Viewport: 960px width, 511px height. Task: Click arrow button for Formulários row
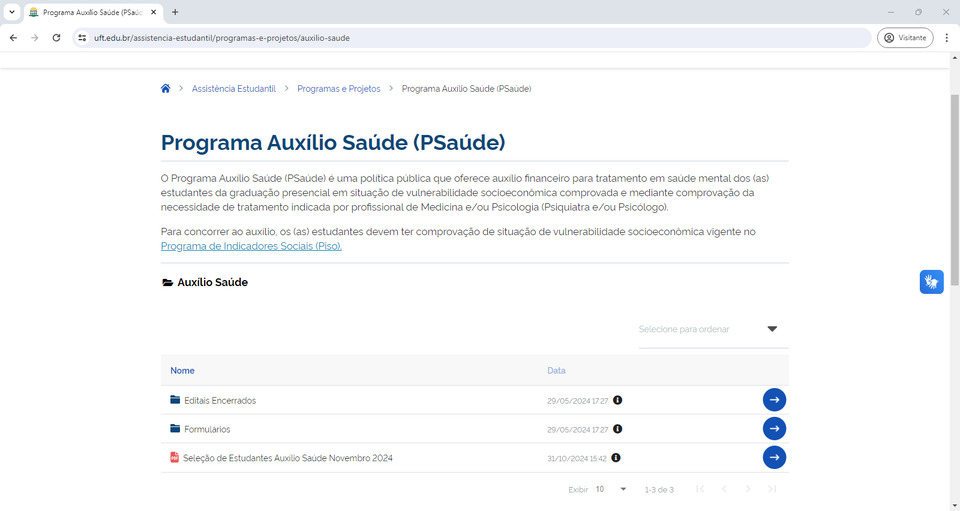coord(774,429)
